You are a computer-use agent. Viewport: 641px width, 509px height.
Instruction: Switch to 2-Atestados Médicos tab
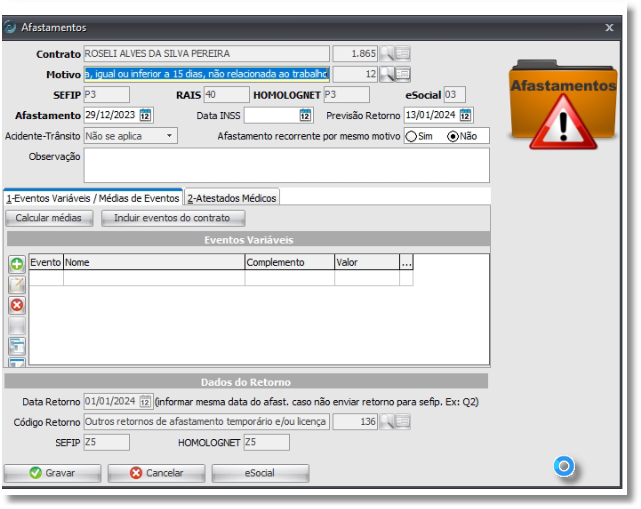pyautogui.click(x=232, y=198)
